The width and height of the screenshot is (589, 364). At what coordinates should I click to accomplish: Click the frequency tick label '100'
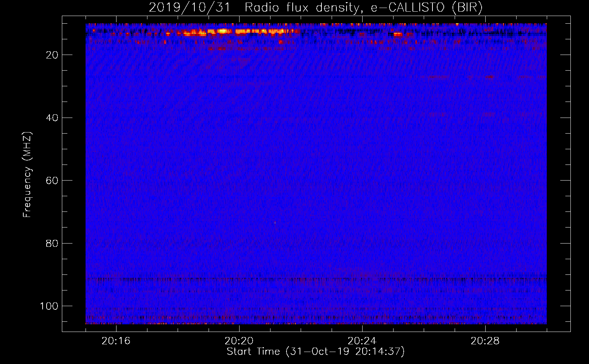click(x=49, y=306)
